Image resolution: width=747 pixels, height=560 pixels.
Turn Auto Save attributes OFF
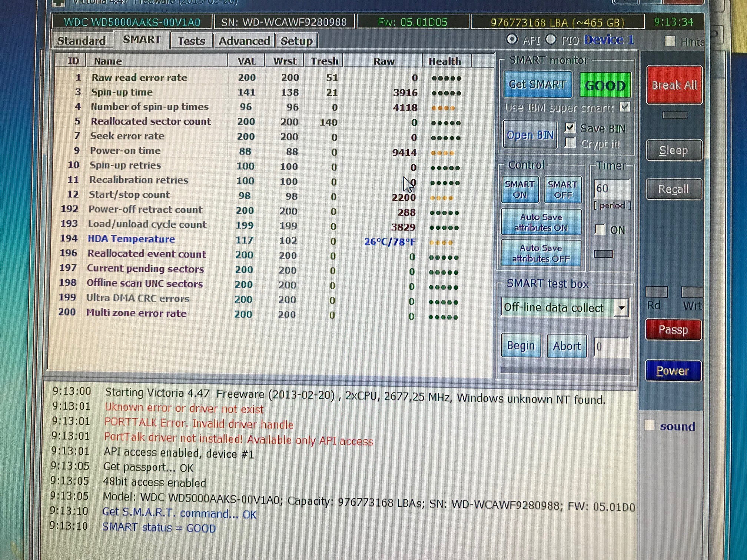(541, 253)
